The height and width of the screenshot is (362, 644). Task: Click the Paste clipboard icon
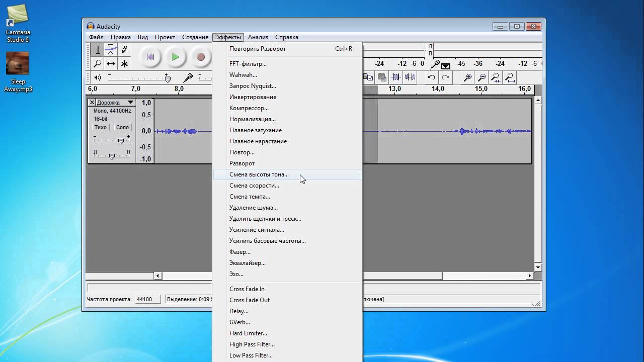(x=382, y=77)
